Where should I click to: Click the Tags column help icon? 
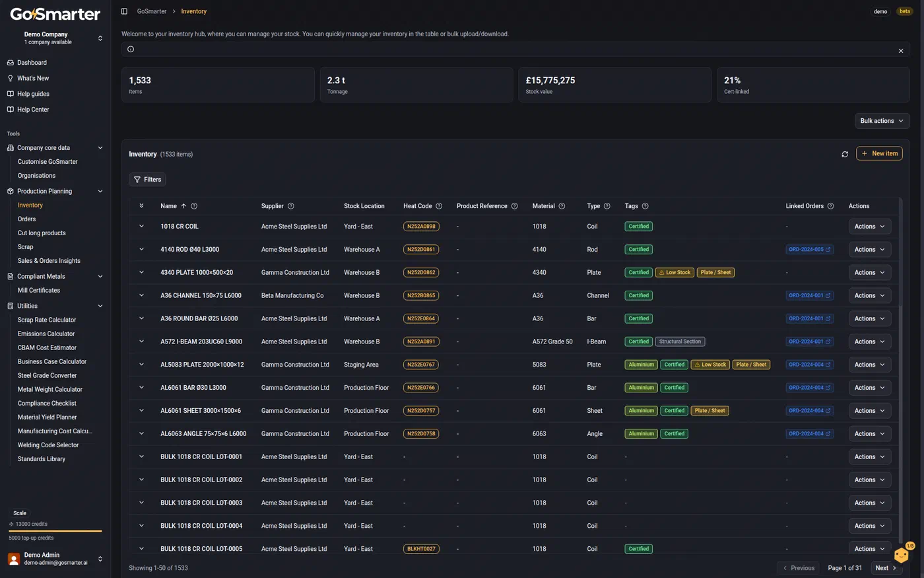pyautogui.click(x=645, y=206)
